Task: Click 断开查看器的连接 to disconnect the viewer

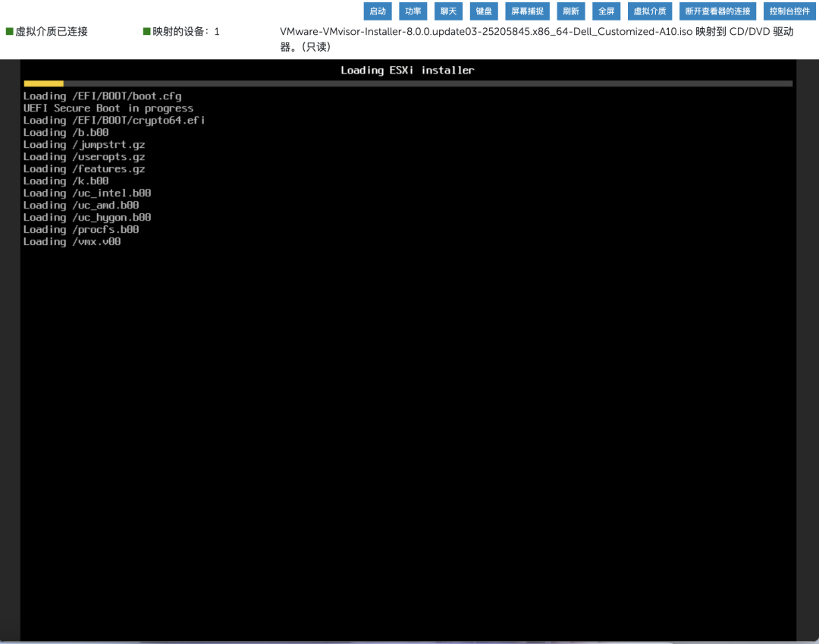Action: pyautogui.click(x=717, y=11)
